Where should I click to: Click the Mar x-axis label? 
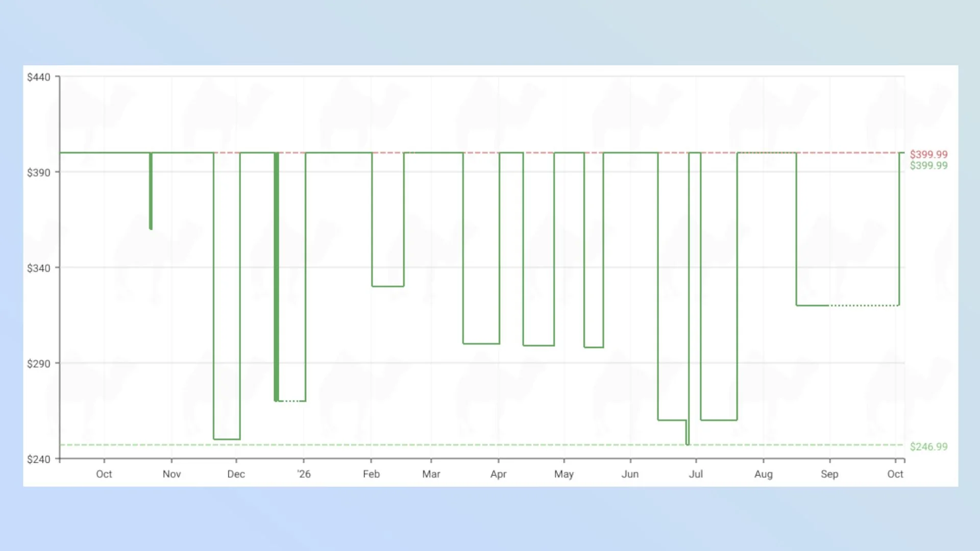point(431,474)
